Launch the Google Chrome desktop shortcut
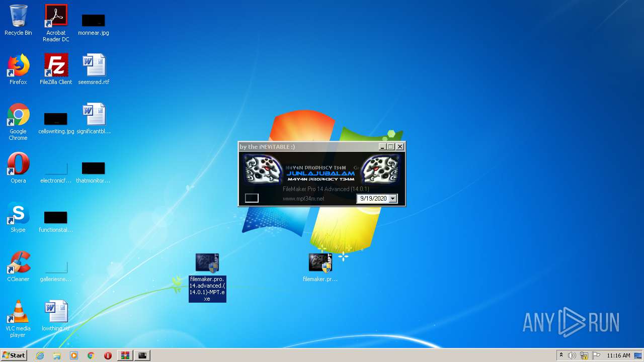The image size is (644, 362). click(x=18, y=122)
